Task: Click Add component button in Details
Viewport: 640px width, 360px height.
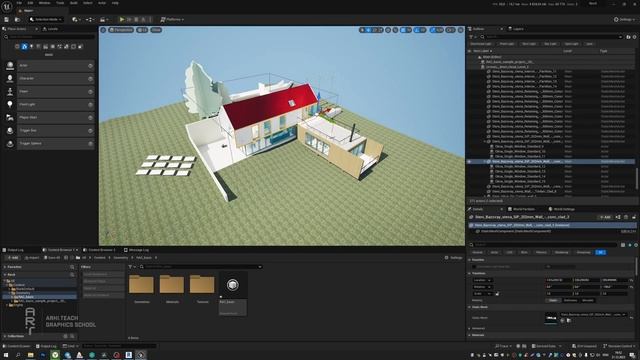Action: click(605, 217)
